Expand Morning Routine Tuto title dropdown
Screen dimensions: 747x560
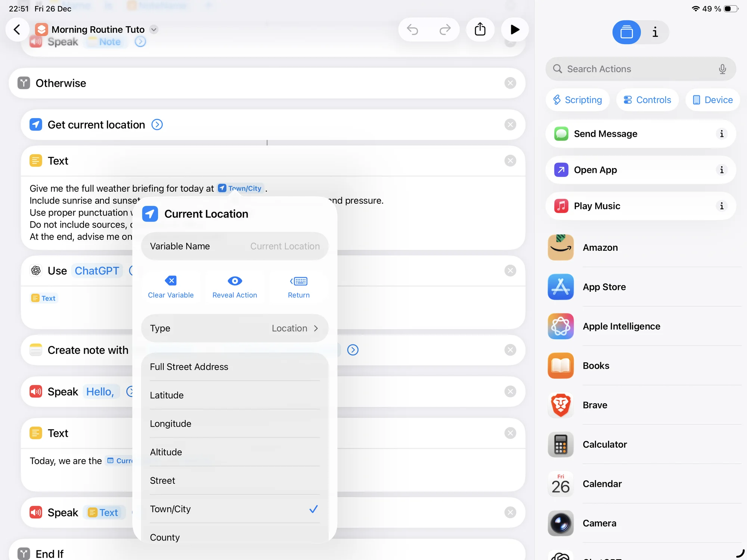click(x=154, y=30)
